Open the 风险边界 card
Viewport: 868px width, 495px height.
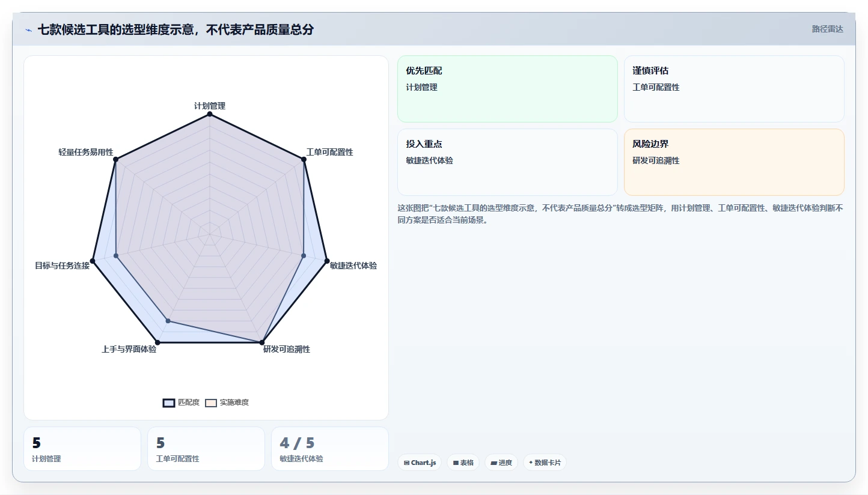(x=734, y=162)
